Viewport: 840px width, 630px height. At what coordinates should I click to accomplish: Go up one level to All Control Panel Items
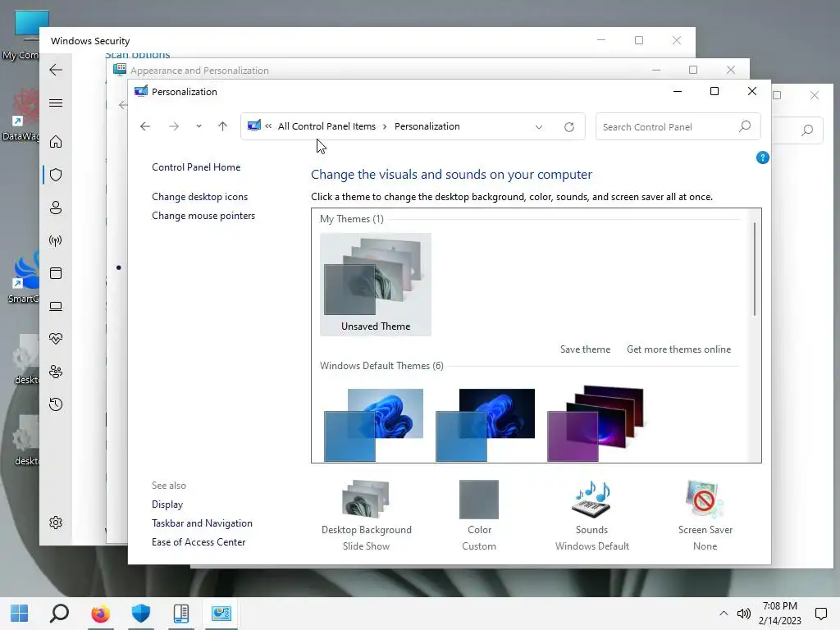pos(223,126)
